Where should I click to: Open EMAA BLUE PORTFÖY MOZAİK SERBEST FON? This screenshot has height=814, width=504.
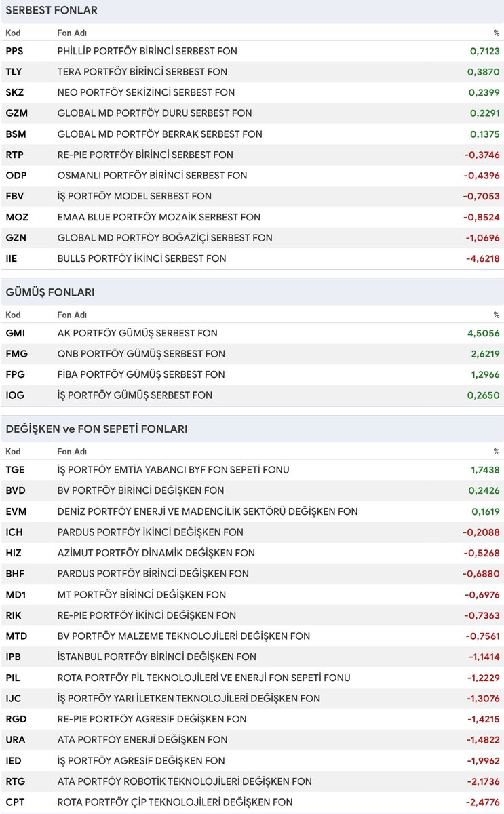pyautogui.click(x=159, y=217)
